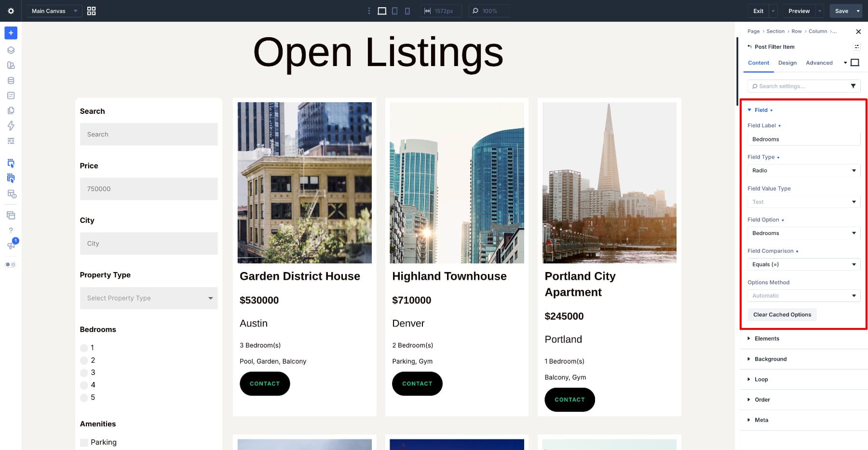Screen dimensions: 868x450
Task: Open the Main Canvas dropdown
Action: 54,11
